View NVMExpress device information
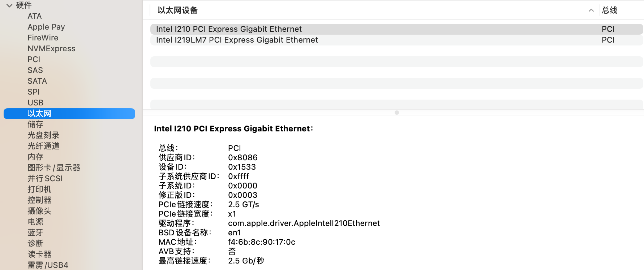The height and width of the screenshot is (270, 644). click(51, 48)
